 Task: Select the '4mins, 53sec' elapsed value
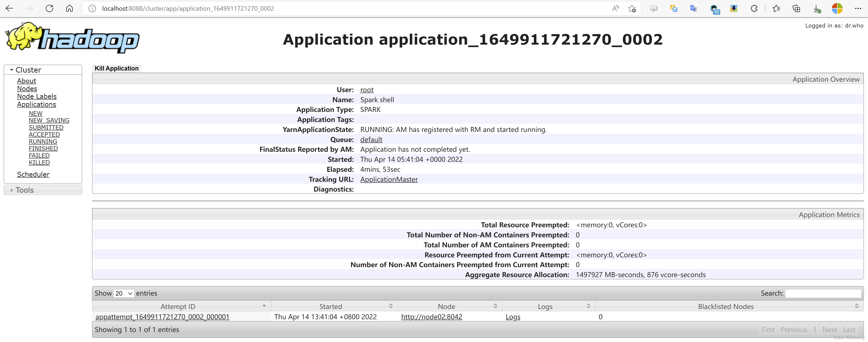pos(380,169)
